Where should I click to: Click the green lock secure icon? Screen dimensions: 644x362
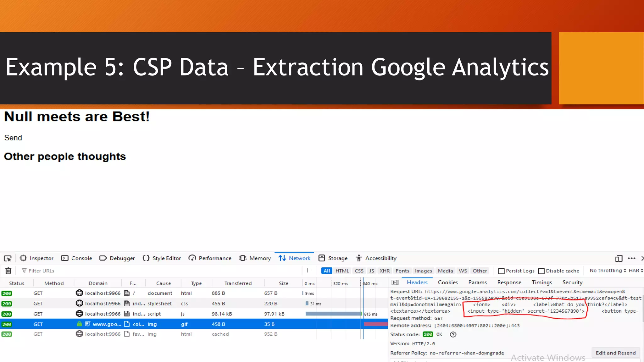[79, 324]
